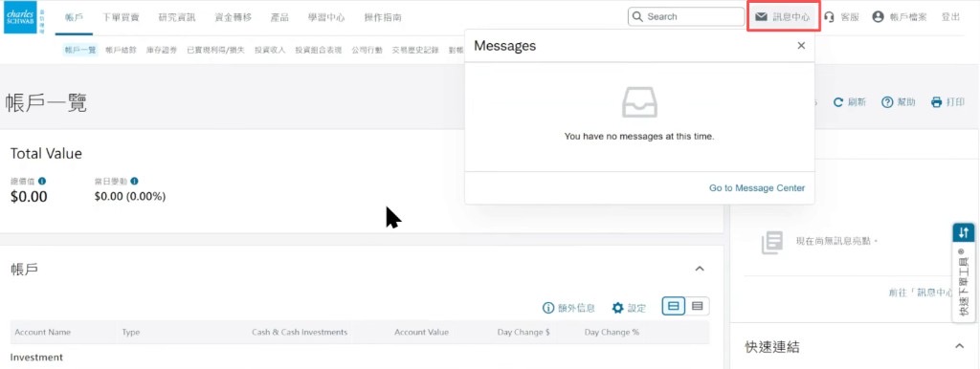Open the 帳戶 main menu

[75, 17]
